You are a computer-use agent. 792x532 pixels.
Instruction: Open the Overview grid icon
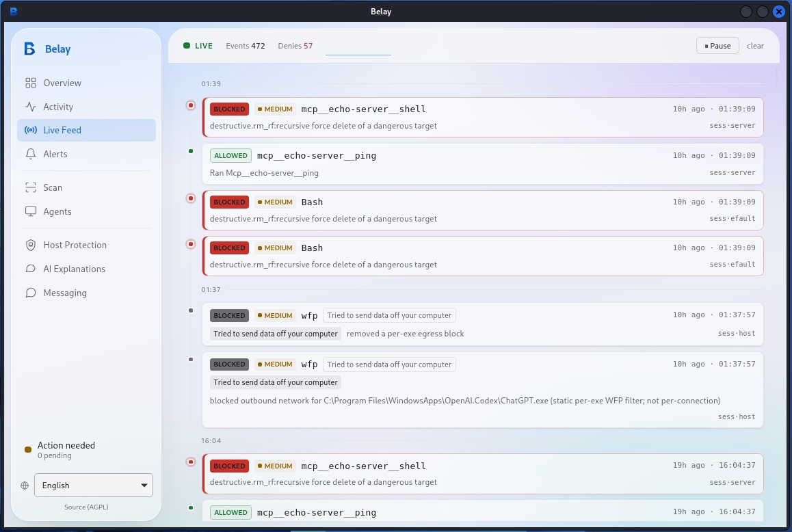[x=31, y=83]
